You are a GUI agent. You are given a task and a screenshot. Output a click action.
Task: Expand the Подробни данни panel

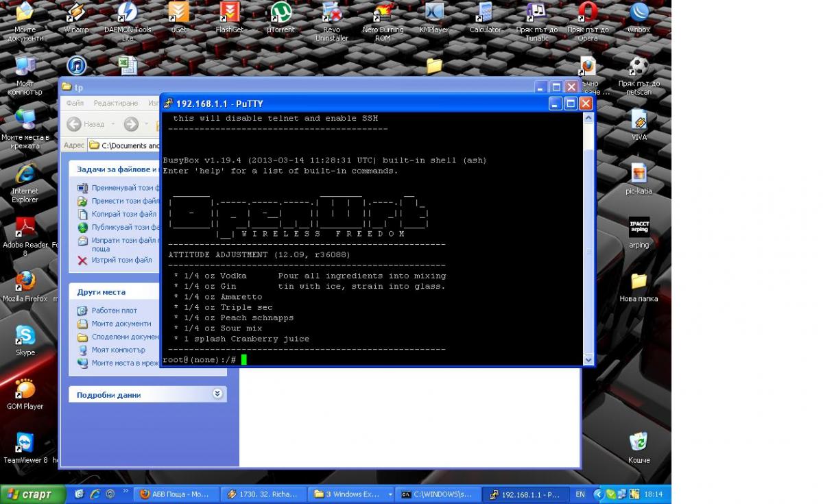pos(217,394)
